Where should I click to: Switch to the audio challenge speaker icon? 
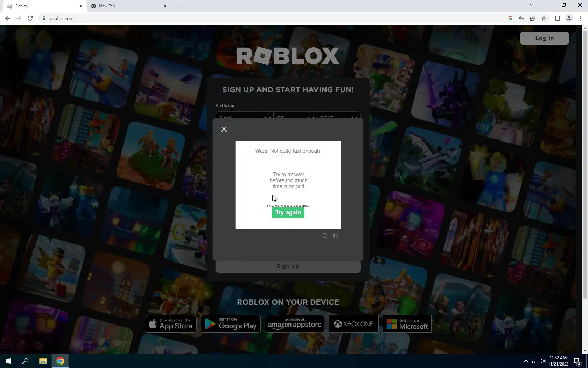point(335,236)
